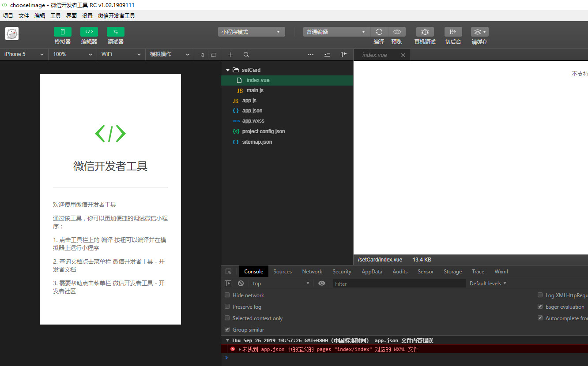Viewport: 588px width, 366px height.
Task: Click the 切后台 background switch icon
Action: [453, 32]
